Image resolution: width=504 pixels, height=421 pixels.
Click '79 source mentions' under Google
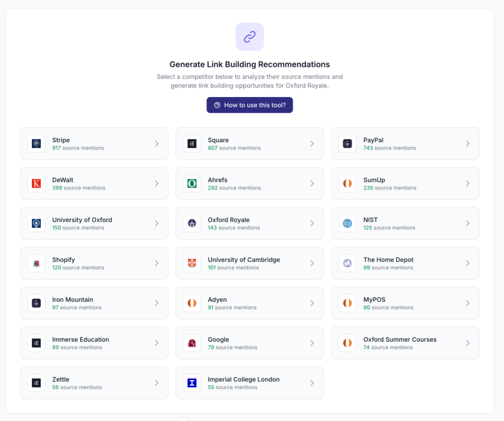232,347
